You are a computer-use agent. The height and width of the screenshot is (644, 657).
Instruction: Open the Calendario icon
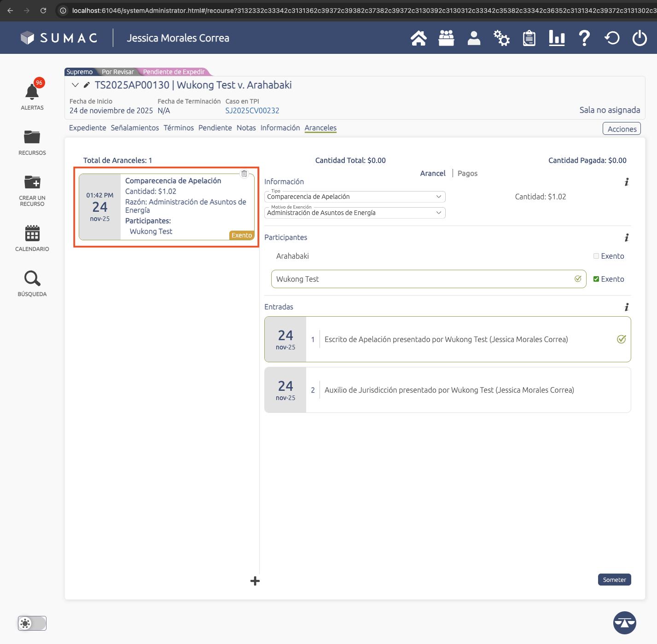32,233
